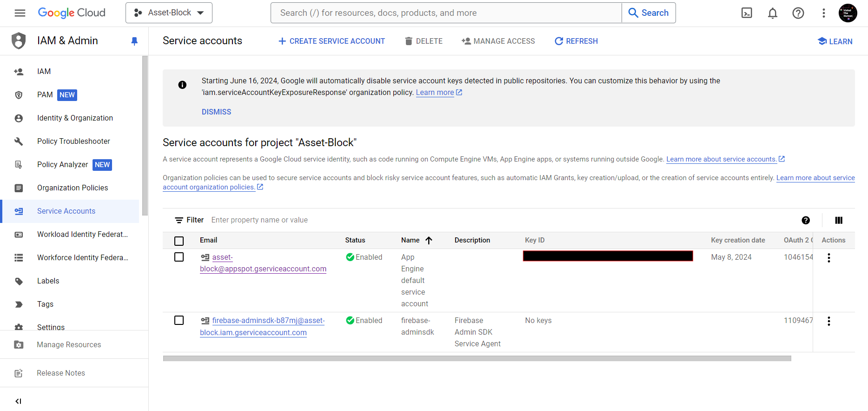Image resolution: width=868 pixels, height=411 pixels.
Task: Open the Learn panel
Action: [835, 41]
